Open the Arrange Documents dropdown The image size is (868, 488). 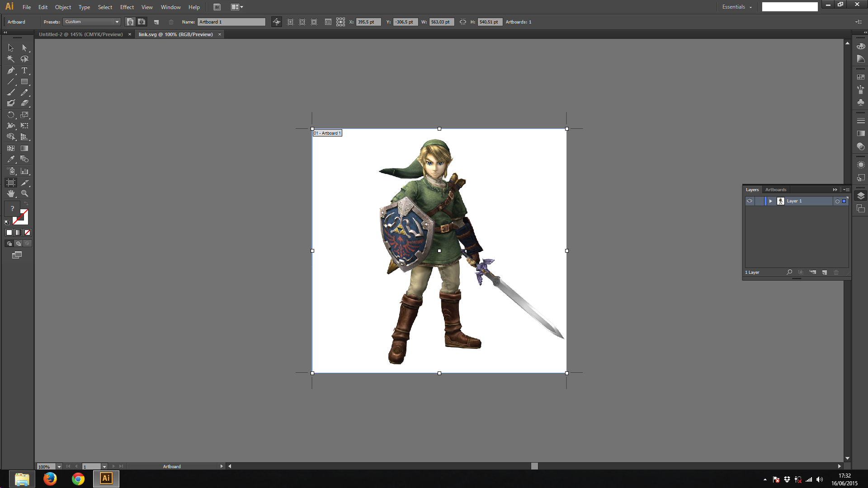tap(237, 7)
